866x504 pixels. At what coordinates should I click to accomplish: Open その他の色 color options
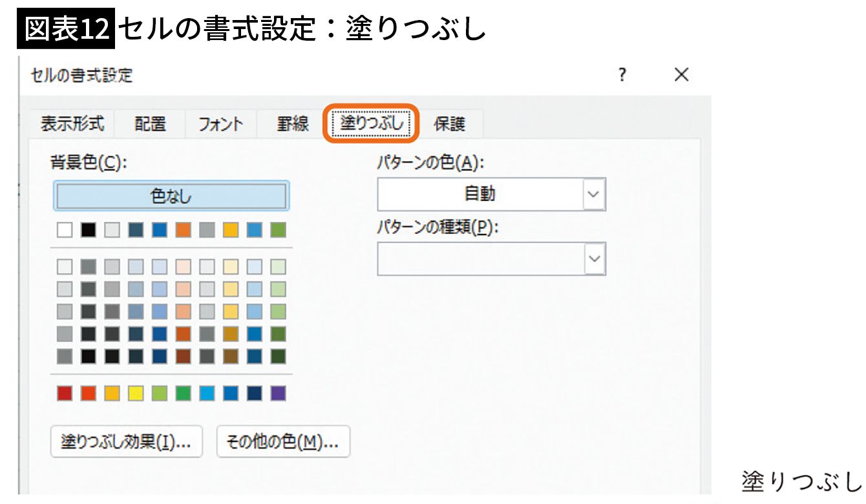(283, 442)
